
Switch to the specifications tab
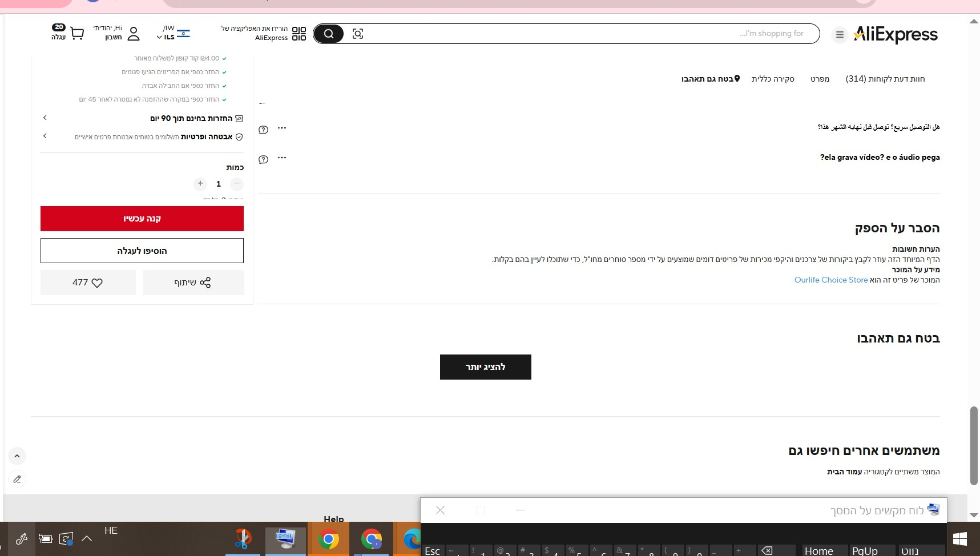(x=820, y=79)
